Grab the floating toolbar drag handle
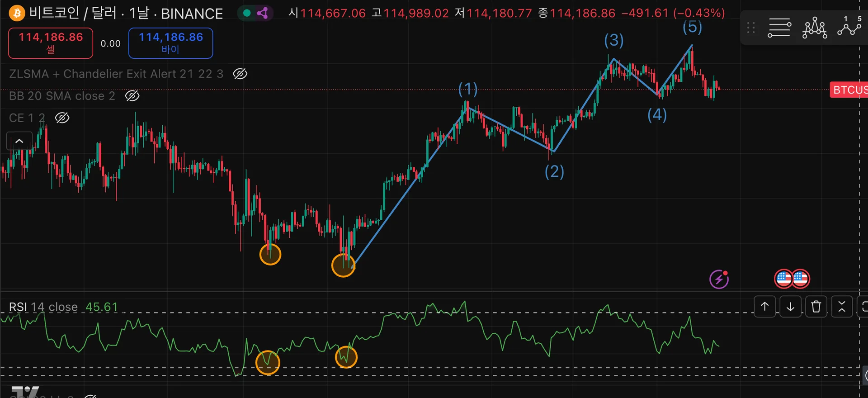 point(751,28)
